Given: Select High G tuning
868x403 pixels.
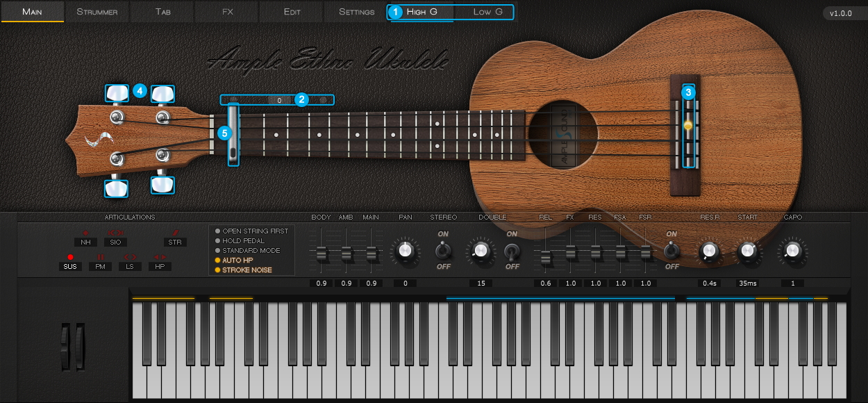Looking at the screenshot, I should pos(422,12).
